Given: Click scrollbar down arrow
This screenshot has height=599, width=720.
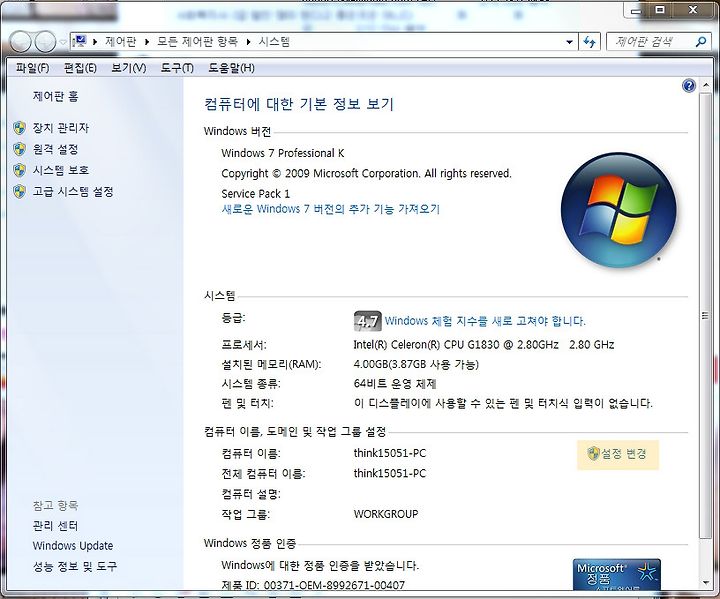Looking at the screenshot, I should click(x=705, y=583).
